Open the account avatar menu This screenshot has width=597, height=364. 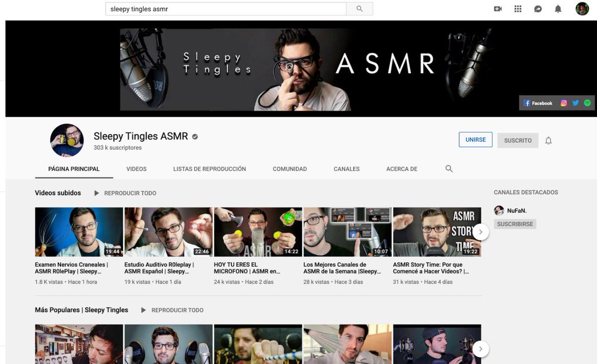(582, 9)
